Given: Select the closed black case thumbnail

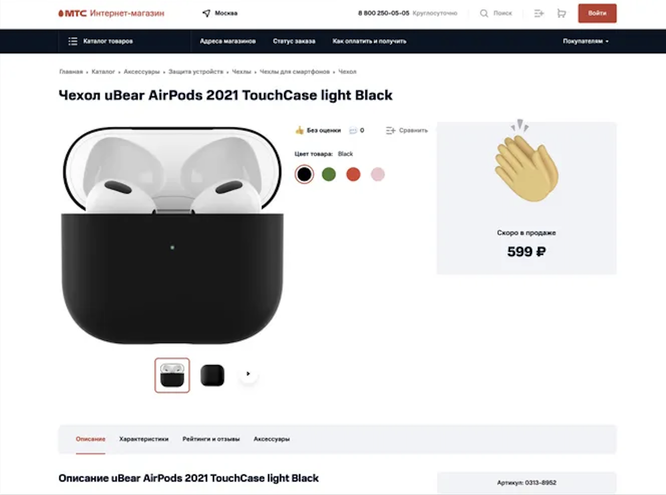Looking at the screenshot, I should tap(212, 375).
